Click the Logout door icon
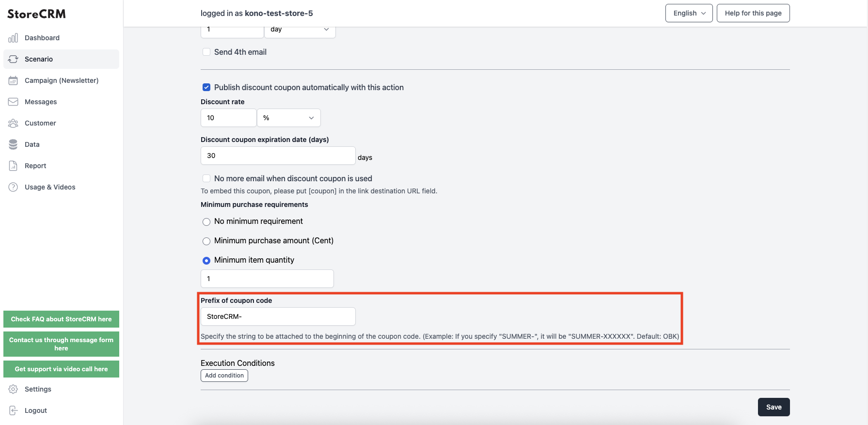This screenshot has width=868, height=425. pos(13,410)
